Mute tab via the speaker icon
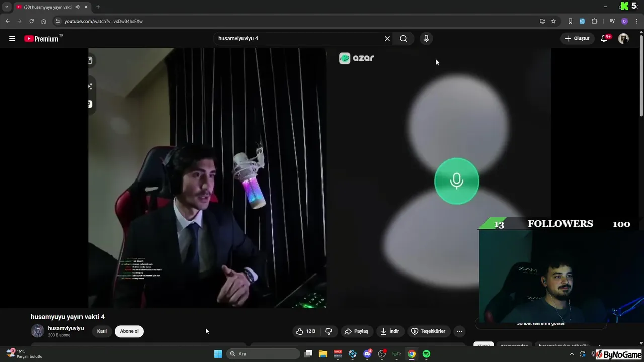The height and width of the screenshot is (362, 644). click(77, 7)
